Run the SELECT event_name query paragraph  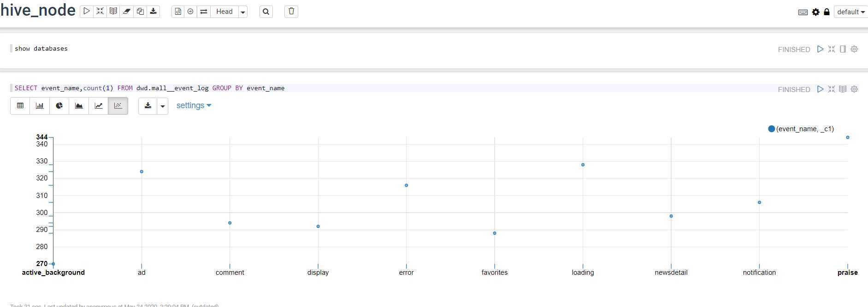[x=820, y=89]
